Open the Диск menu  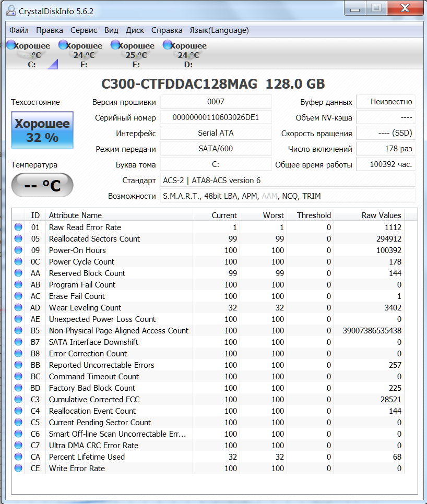click(x=135, y=30)
